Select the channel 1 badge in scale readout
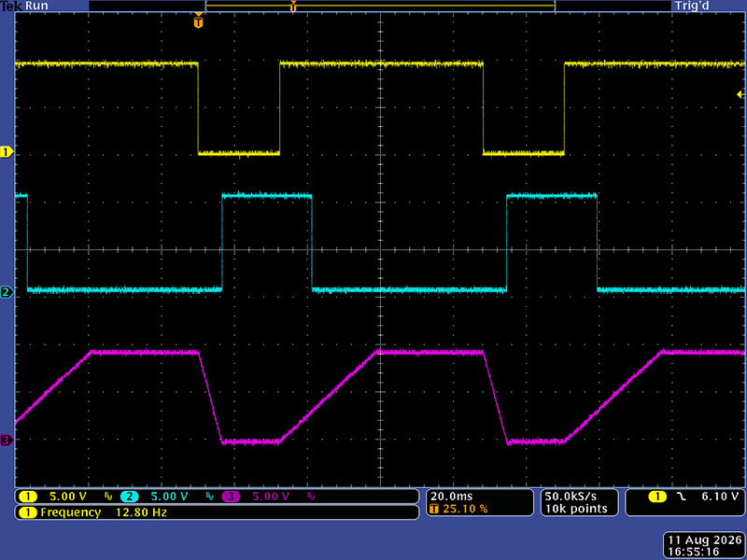This screenshot has width=747, height=560. (x=28, y=497)
